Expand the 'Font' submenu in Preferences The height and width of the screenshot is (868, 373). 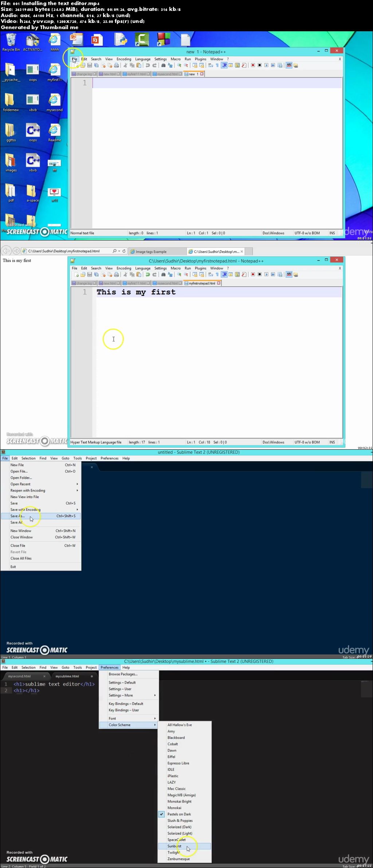point(129,718)
